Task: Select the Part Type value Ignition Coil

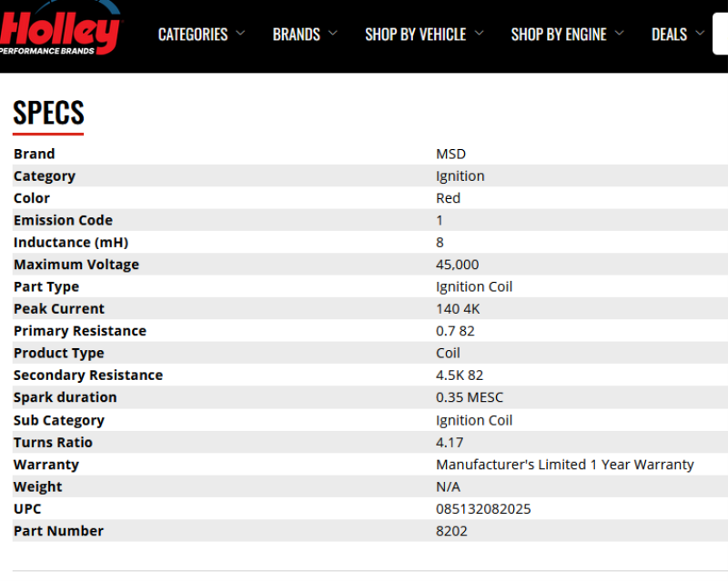Action: (x=474, y=286)
